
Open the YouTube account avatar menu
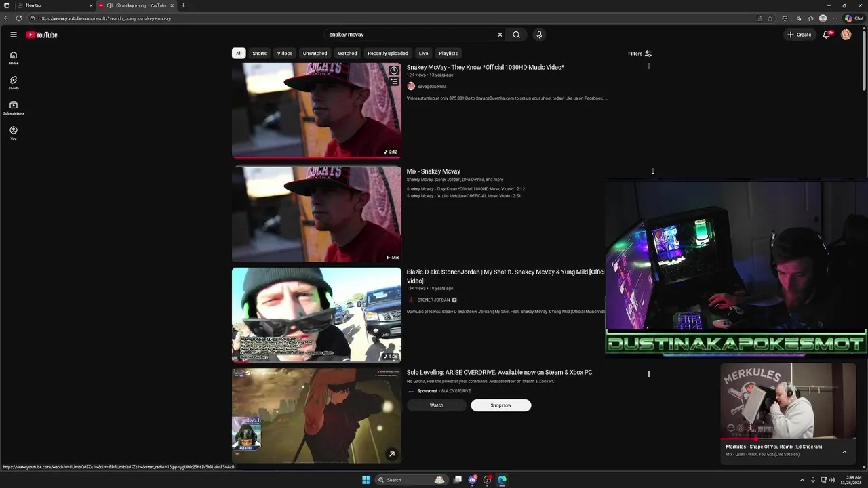tap(846, 35)
